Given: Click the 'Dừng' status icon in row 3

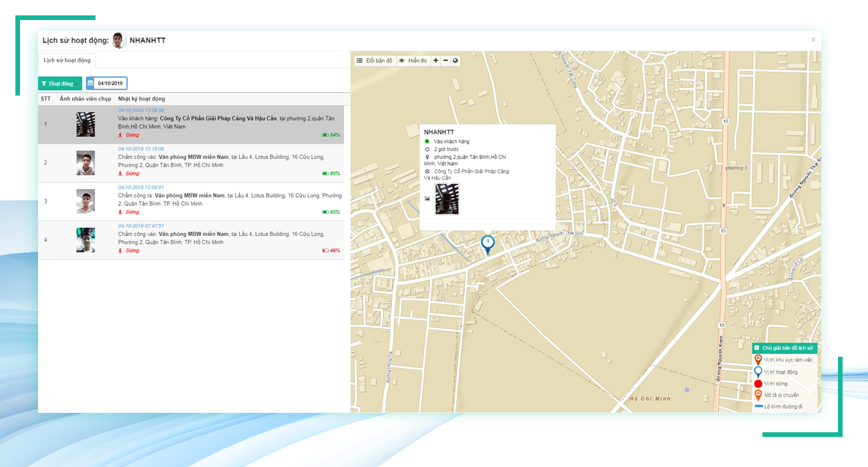Looking at the screenshot, I should (x=120, y=212).
